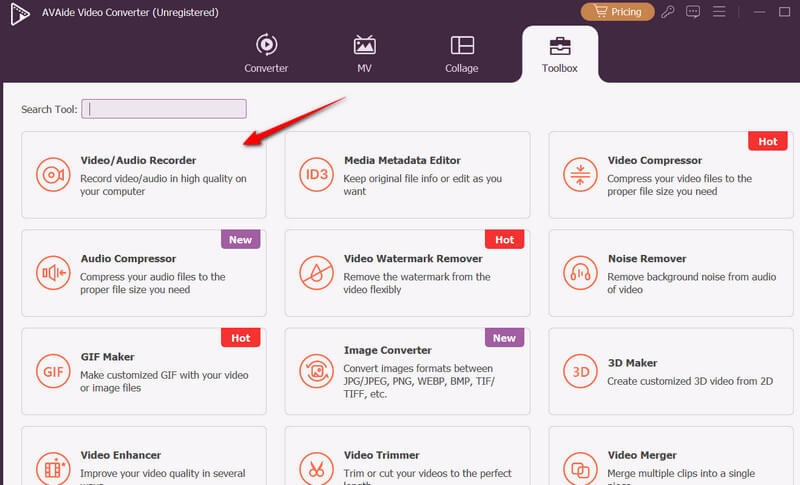This screenshot has height=485, width=800.
Task: Click New badge on Audio Compressor card
Action: point(240,239)
